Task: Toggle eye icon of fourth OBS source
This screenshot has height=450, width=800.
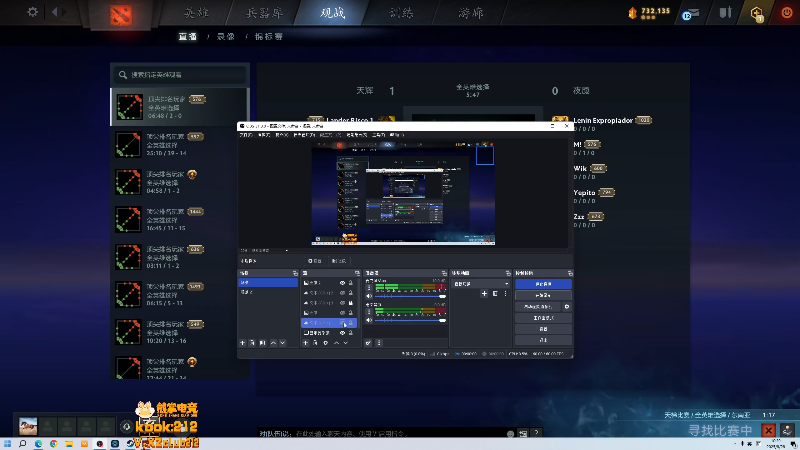Action: [342, 313]
